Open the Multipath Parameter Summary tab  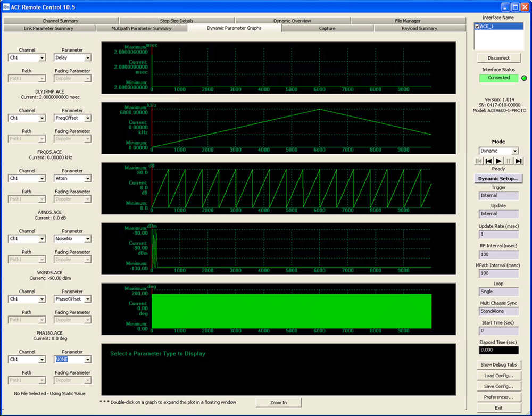[141, 28]
